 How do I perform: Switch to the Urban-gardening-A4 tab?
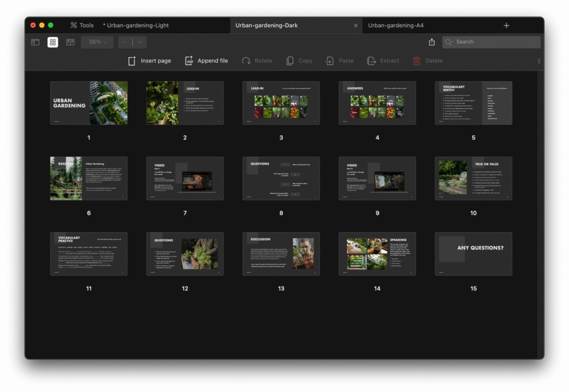click(x=396, y=26)
